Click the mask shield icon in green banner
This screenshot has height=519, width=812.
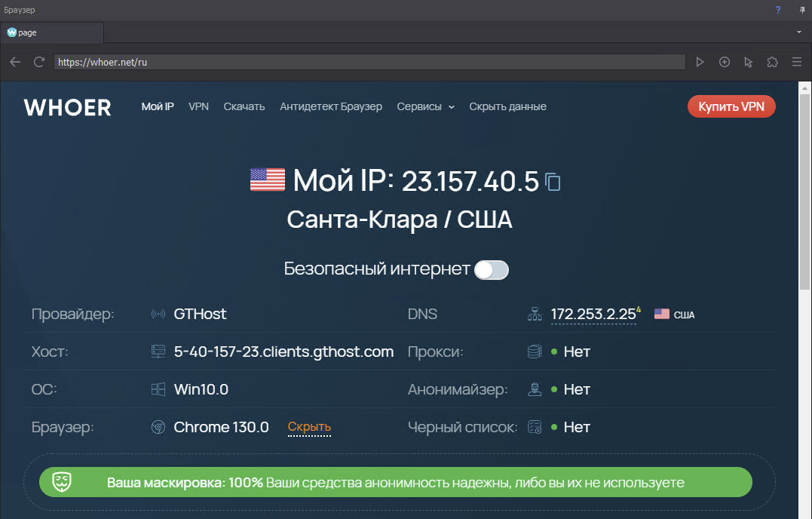click(x=62, y=482)
